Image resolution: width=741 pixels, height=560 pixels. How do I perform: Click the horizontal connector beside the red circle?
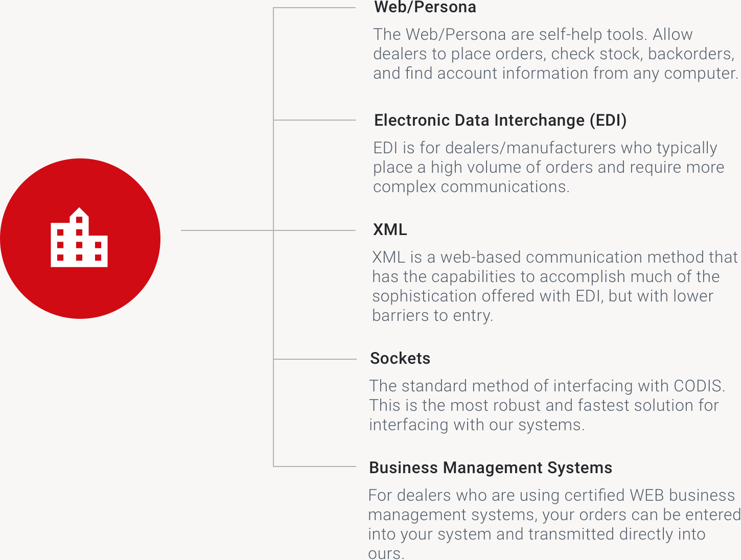[x=227, y=230]
